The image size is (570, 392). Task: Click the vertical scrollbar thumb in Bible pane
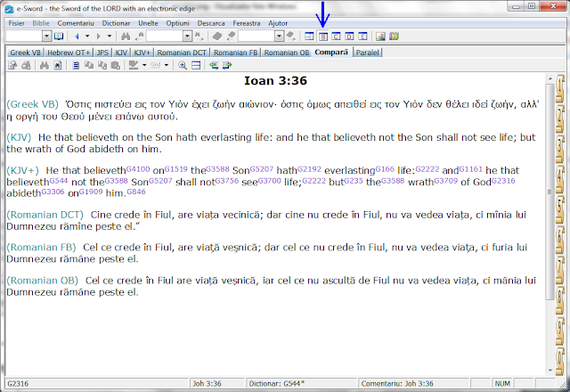550,192
